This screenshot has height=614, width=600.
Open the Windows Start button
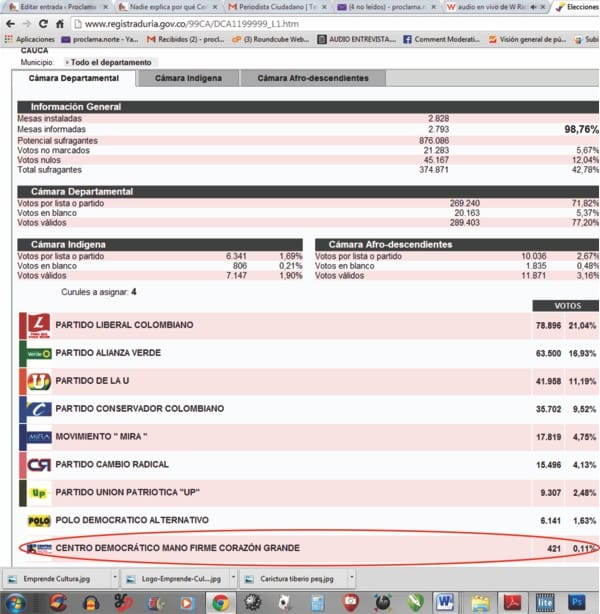point(14,603)
